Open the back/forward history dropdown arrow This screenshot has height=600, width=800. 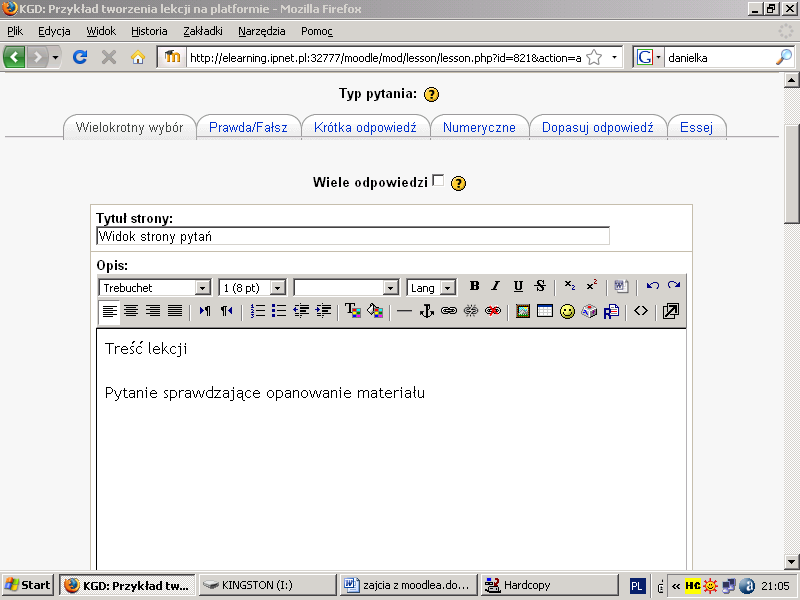(55, 58)
